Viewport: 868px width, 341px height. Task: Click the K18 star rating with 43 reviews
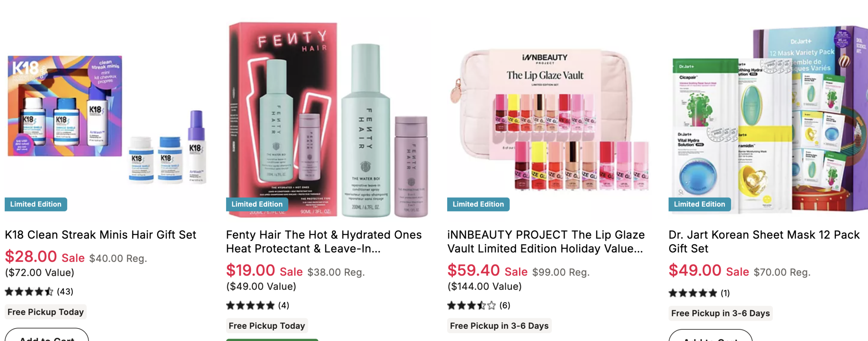click(x=39, y=292)
